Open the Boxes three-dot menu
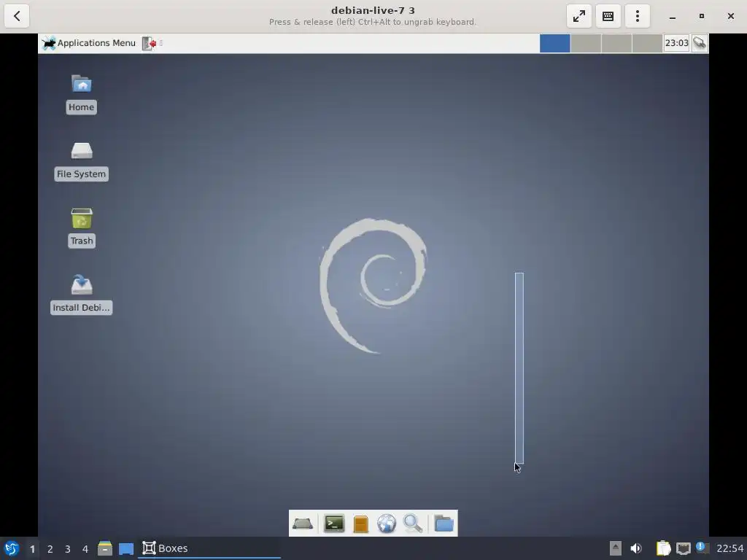The image size is (747, 560). click(x=638, y=16)
